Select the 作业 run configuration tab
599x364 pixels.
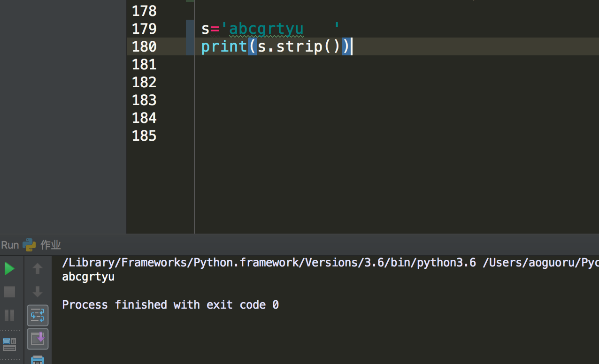click(51, 245)
